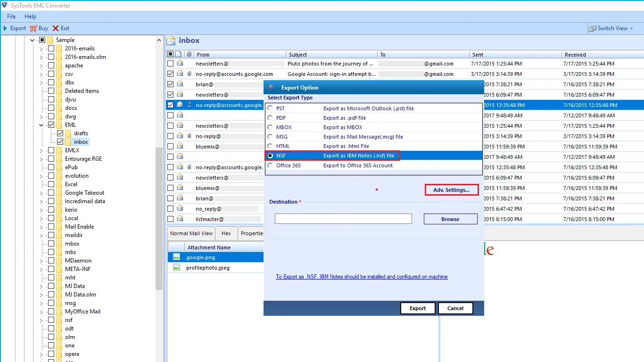Click the drafts folder icon
The width and height of the screenshot is (644, 362).
point(68,133)
